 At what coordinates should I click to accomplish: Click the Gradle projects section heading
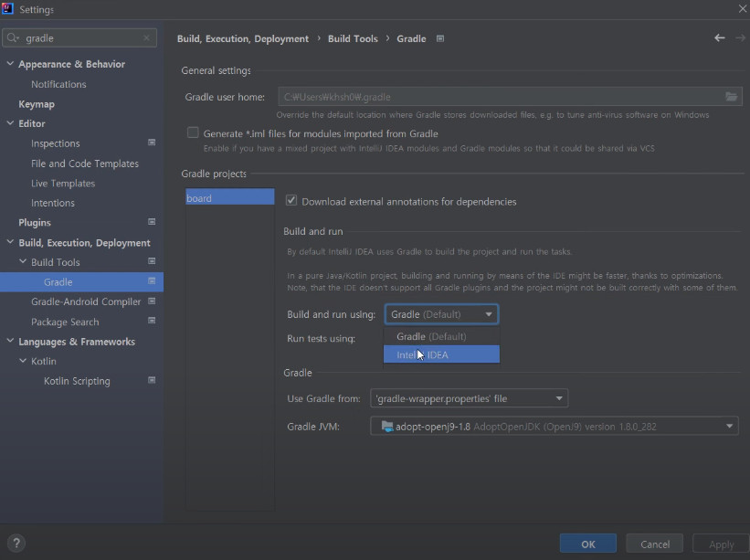tap(214, 174)
